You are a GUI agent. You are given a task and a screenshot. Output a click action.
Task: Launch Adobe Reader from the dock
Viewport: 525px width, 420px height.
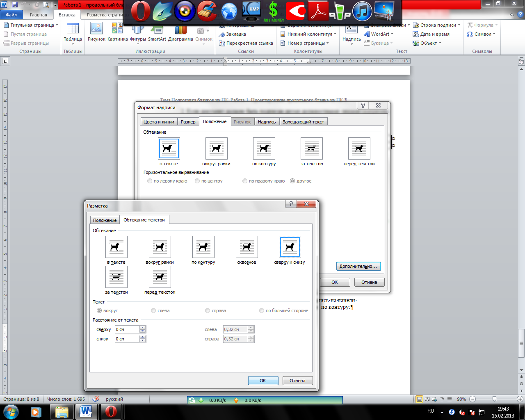point(319,11)
